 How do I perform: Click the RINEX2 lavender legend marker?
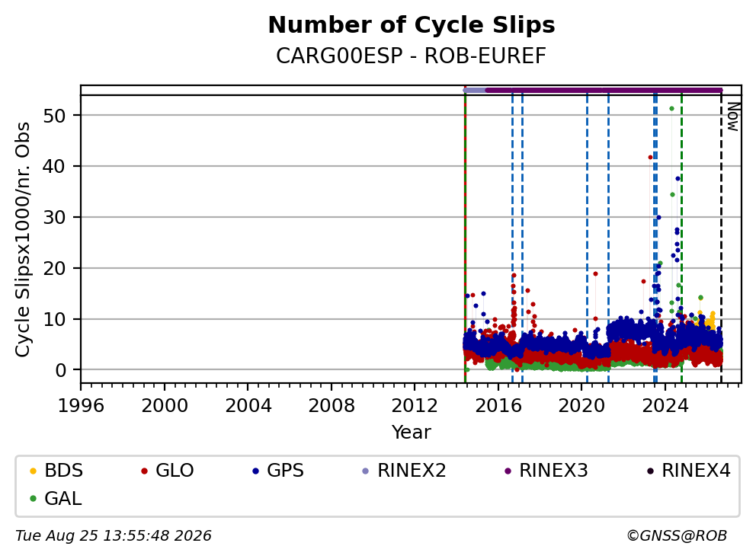[366, 471]
